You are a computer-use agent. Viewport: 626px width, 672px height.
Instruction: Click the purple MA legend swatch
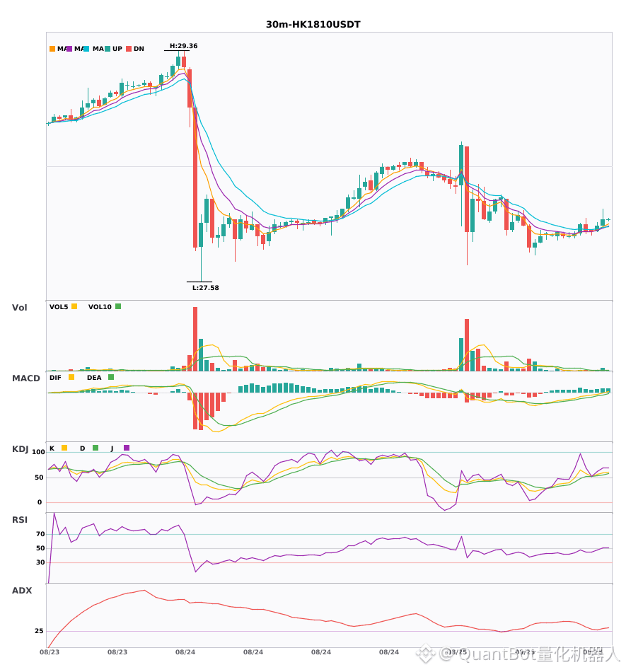[x=69, y=49]
